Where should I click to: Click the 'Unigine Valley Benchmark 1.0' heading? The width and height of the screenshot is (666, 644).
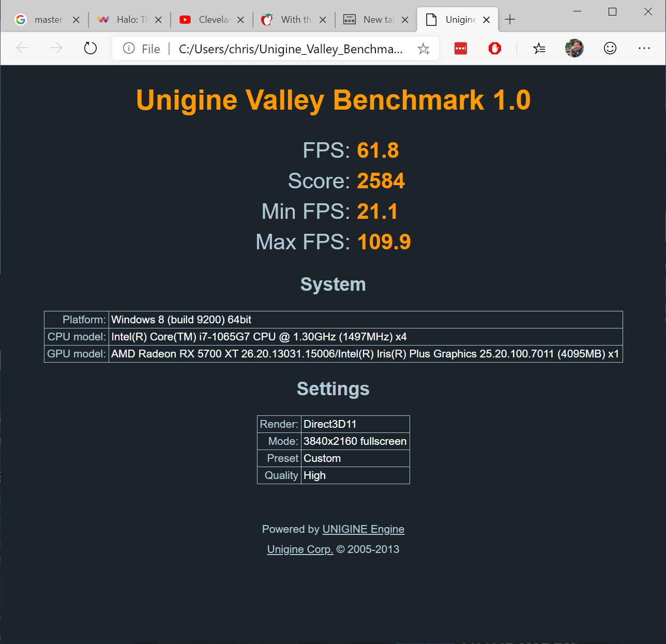tap(334, 100)
